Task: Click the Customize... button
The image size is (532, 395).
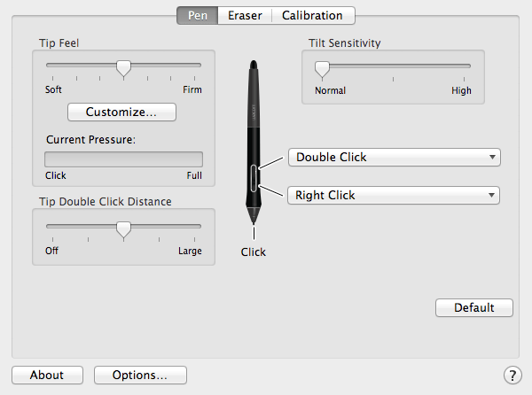Action: tap(121, 112)
